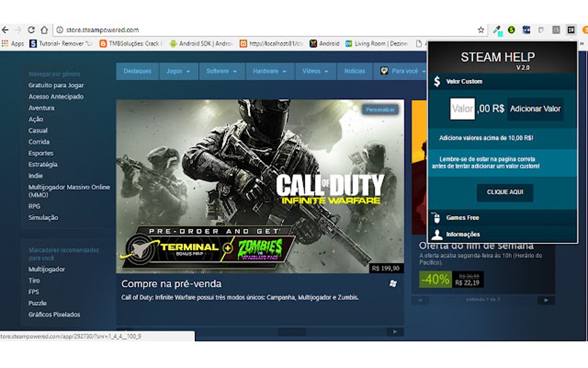Expand the Games Free section
Image resolution: width=588 pixels, height=368 pixels.
point(503,217)
